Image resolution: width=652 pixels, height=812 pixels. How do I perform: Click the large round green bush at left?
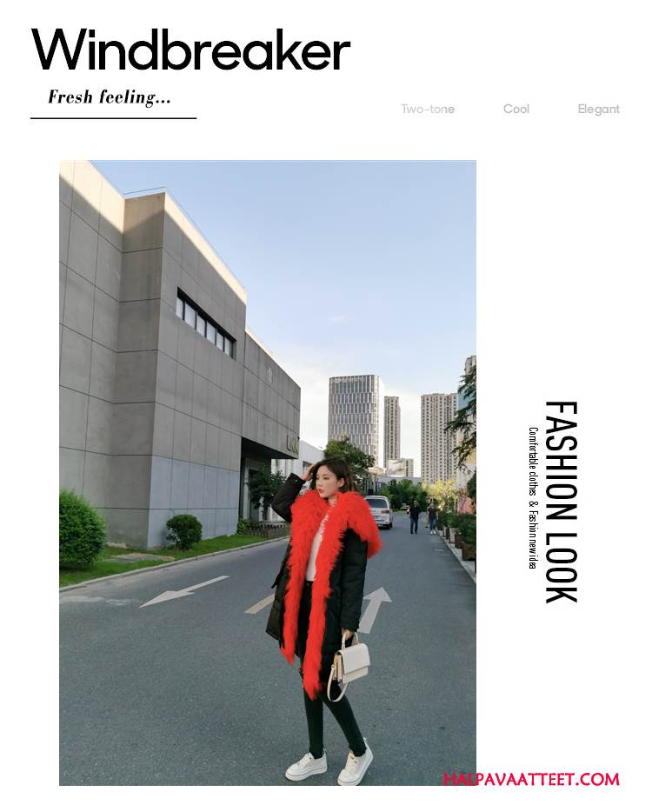(82, 529)
